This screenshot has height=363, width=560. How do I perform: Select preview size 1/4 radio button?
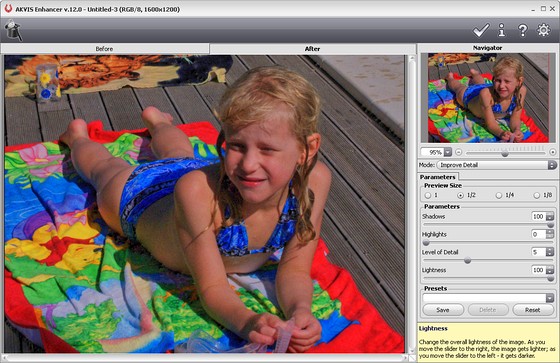(499, 195)
